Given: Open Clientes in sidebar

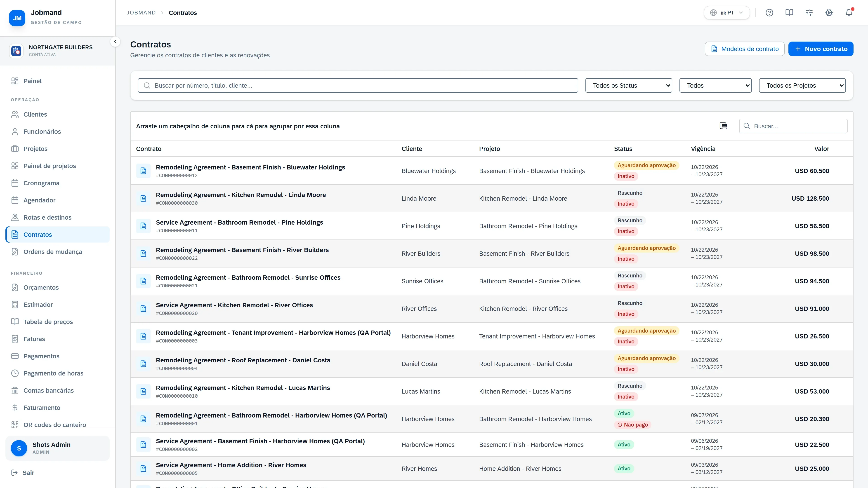Looking at the screenshot, I should tap(58, 115).
